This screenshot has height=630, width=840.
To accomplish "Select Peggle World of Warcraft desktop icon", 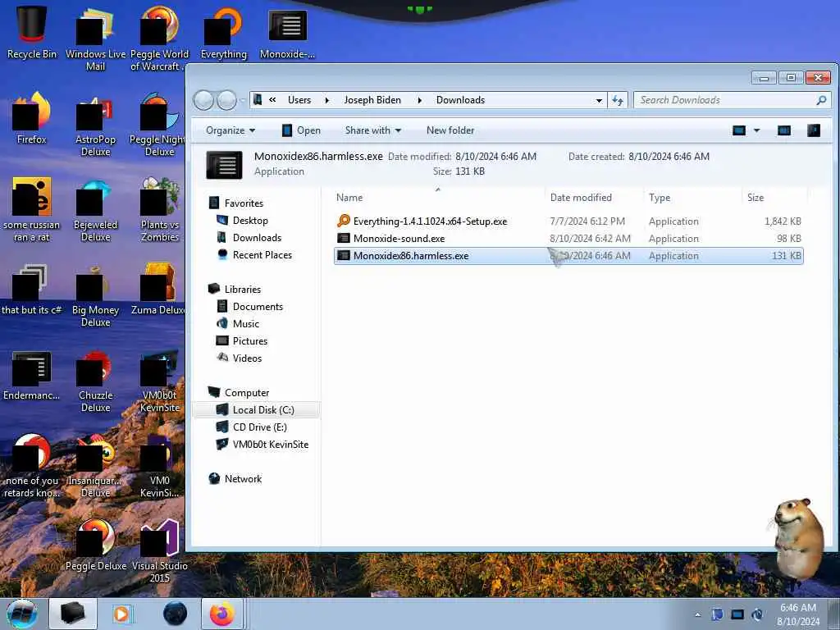I will point(160,38).
